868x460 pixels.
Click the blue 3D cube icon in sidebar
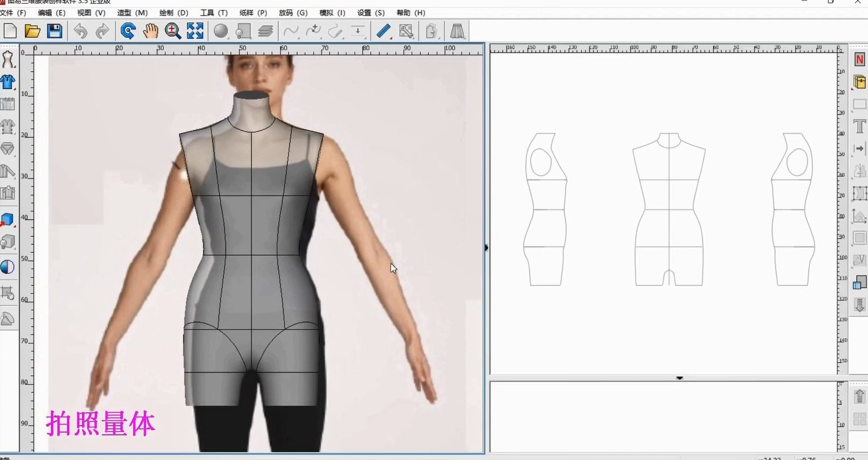click(8, 219)
